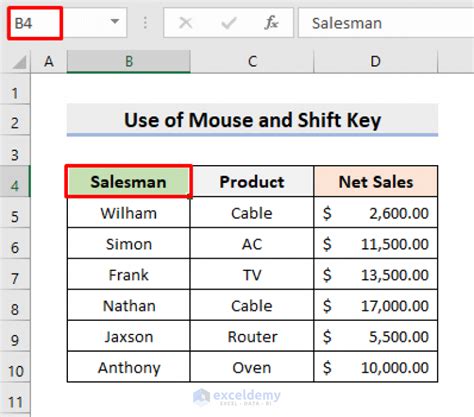The height and width of the screenshot is (417, 474).
Task: Select the $ 11,500.00 cell
Action: point(376,243)
